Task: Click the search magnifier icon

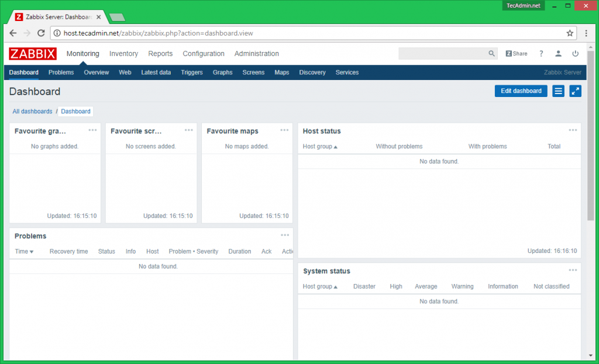Action: (491, 54)
